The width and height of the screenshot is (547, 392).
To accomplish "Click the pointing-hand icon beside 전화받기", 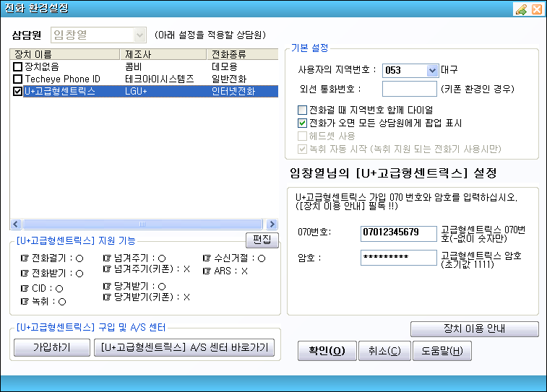I will [25, 273].
